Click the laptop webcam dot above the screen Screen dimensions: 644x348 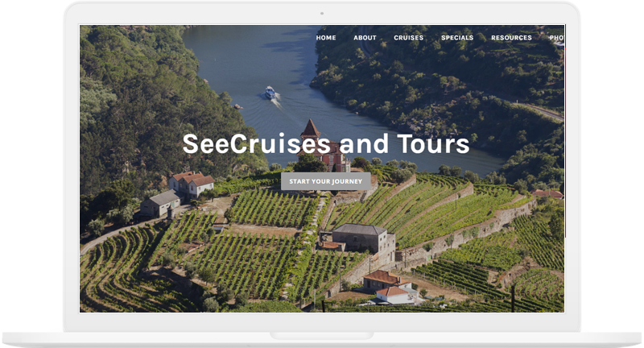click(x=322, y=13)
